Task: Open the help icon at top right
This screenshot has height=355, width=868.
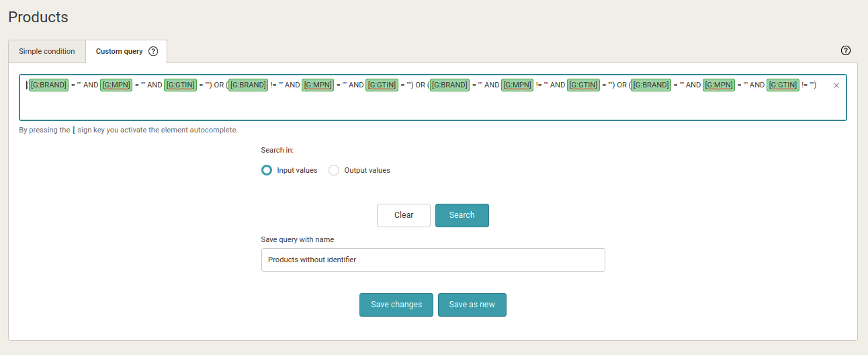Action: pos(846,50)
